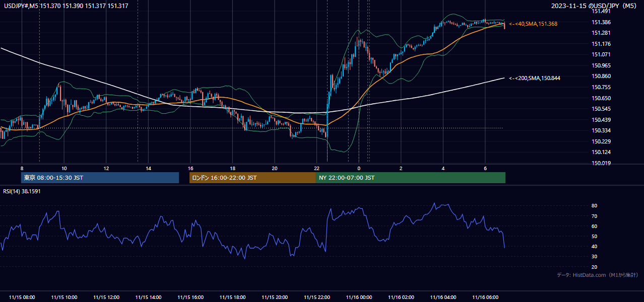The height and width of the screenshot is (302, 644).
Task: Click the ロンドン 16:00-22:00 JST session bar
Action: point(252,178)
